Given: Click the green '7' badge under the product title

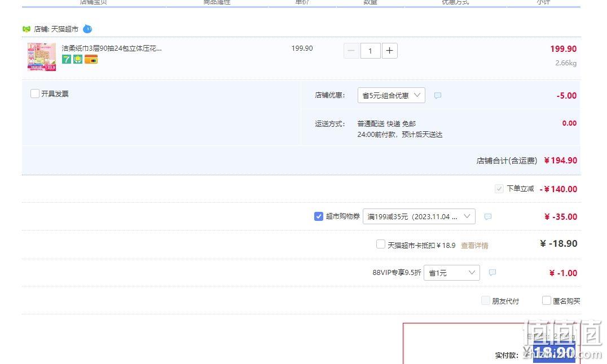Looking at the screenshot, I should [67, 59].
